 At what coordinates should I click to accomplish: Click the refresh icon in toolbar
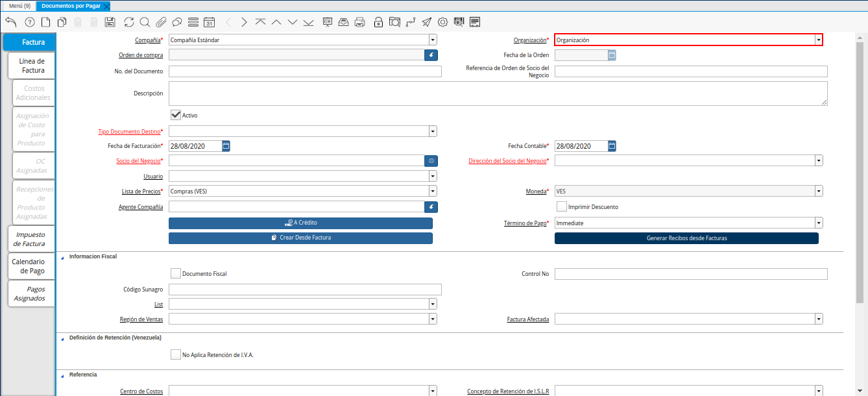click(129, 22)
